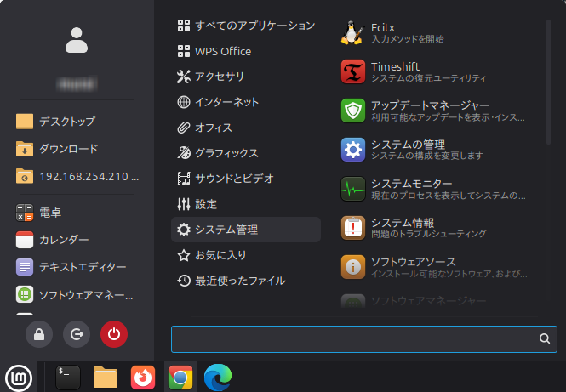
Task: Open the 電卓 calculator favorite
Action: click(50, 213)
